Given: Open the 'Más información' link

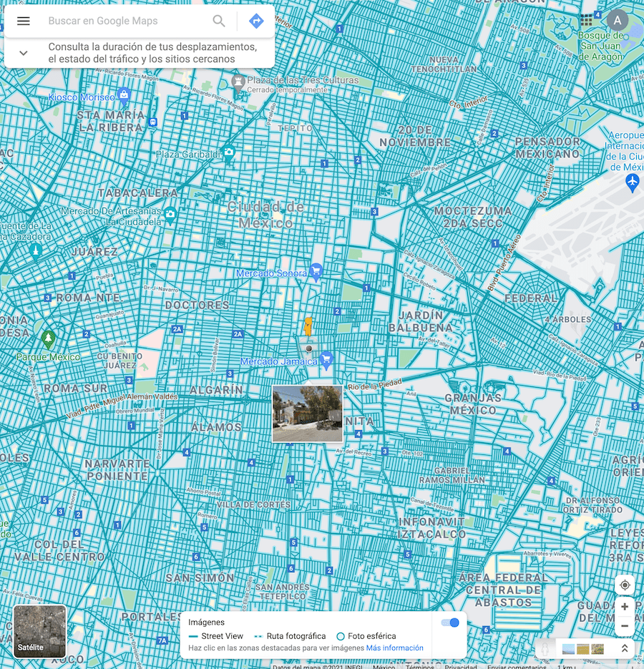Looking at the screenshot, I should [x=395, y=648].
